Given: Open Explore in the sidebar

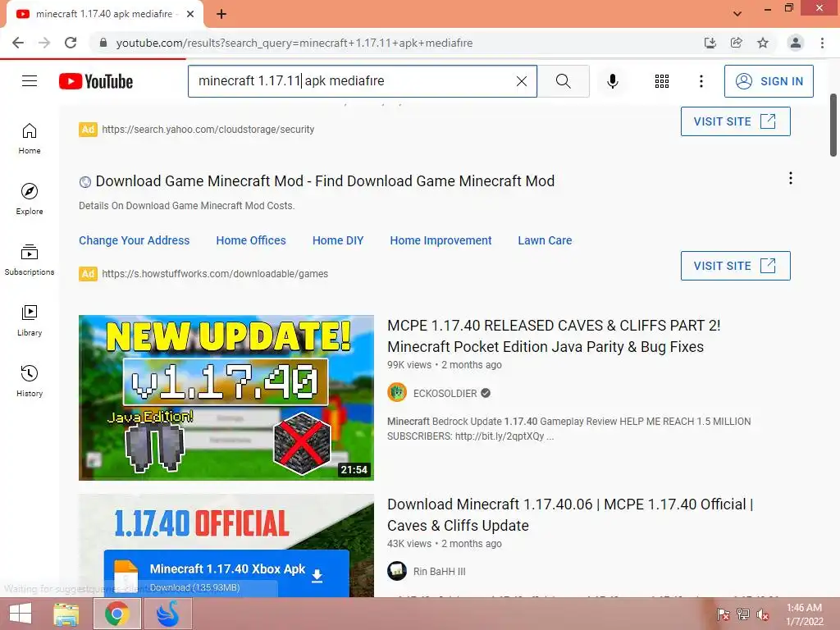Looking at the screenshot, I should click(x=30, y=199).
